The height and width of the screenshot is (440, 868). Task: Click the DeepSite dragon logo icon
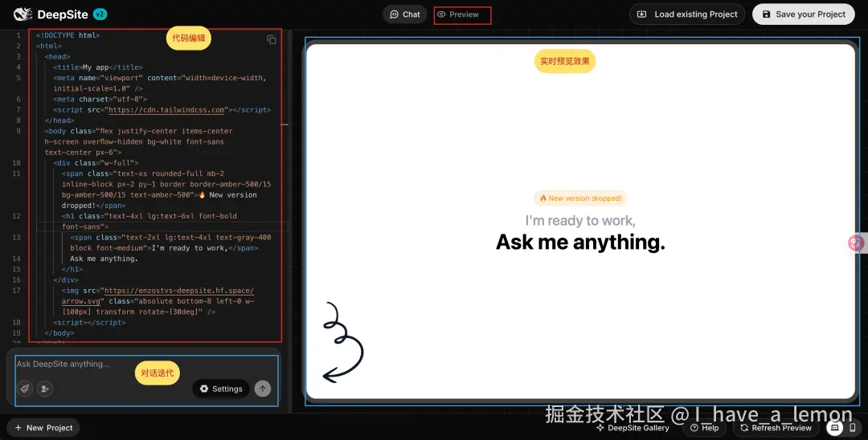(23, 14)
